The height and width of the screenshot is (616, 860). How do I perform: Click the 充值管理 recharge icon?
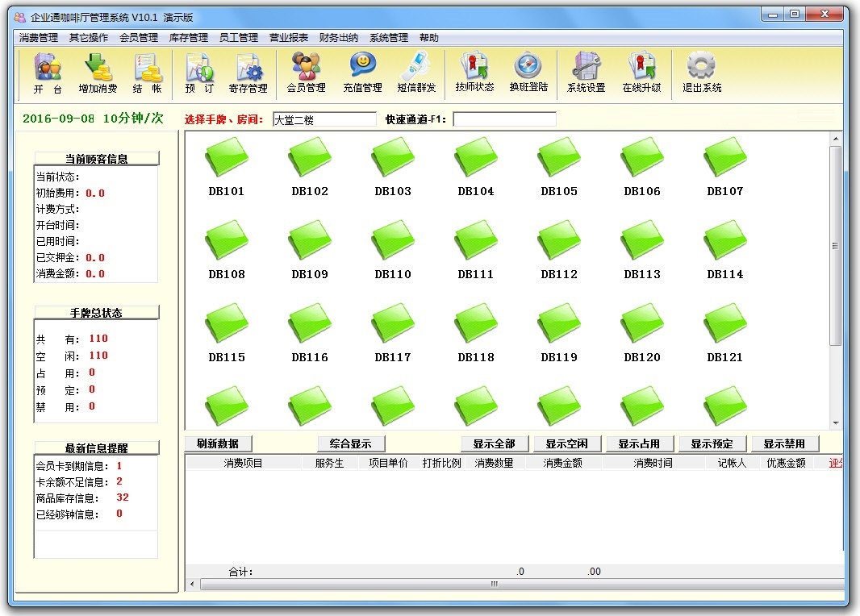click(362, 73)
